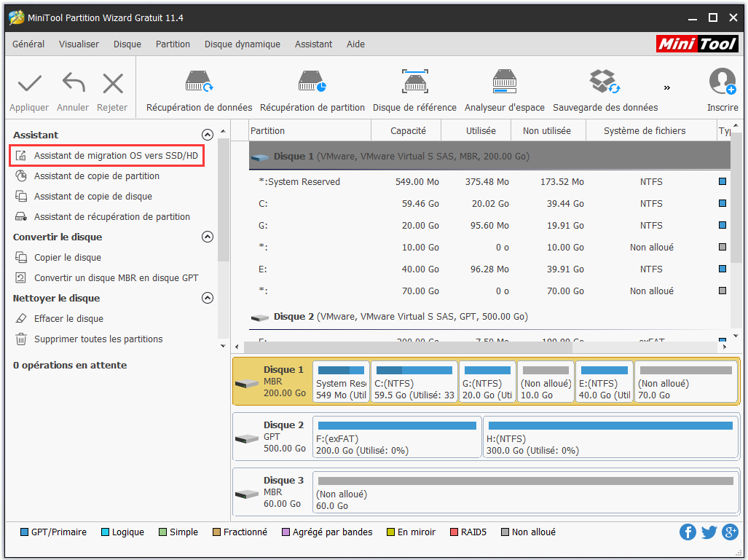Collapse the Convertir le disque section
748x560 pixels.
[x=208, y=237]
